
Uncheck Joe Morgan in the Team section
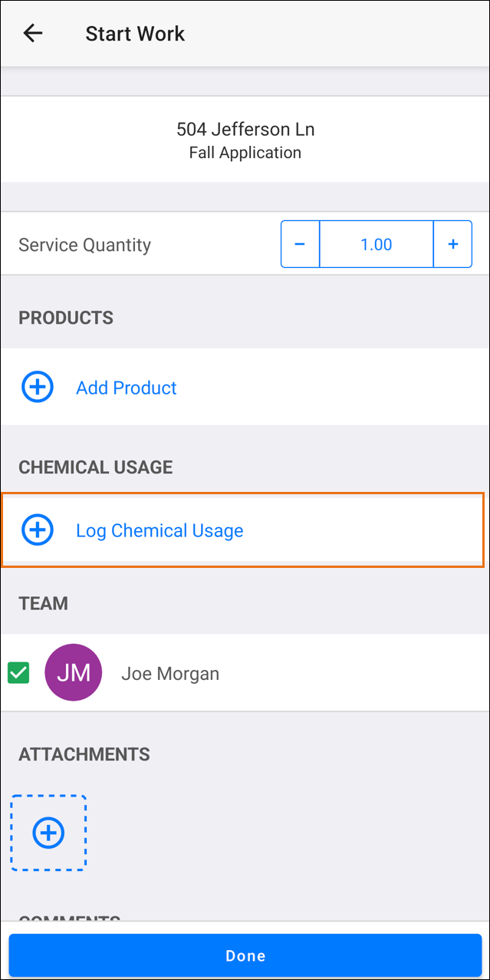[x=18, y=672]
